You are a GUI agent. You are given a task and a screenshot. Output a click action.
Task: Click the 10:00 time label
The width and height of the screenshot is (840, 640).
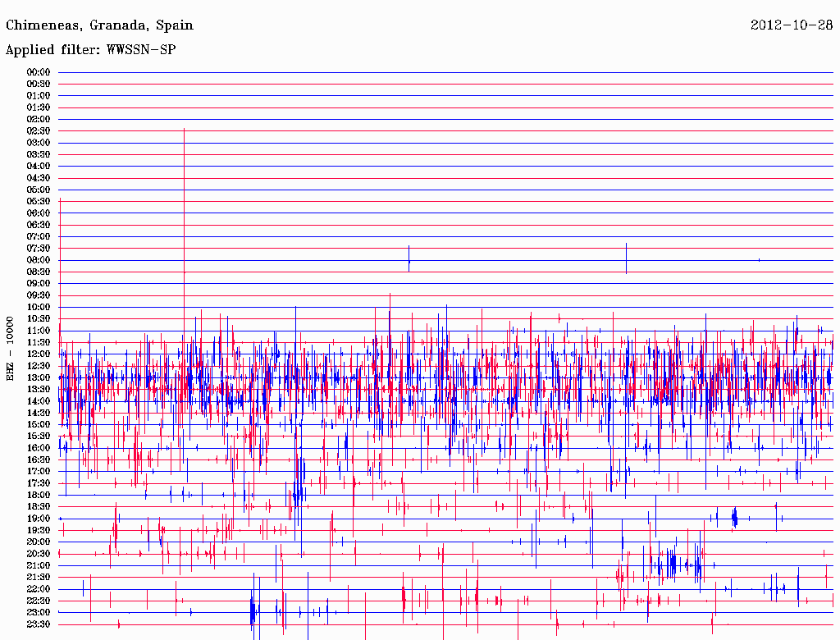coord(39,307)
